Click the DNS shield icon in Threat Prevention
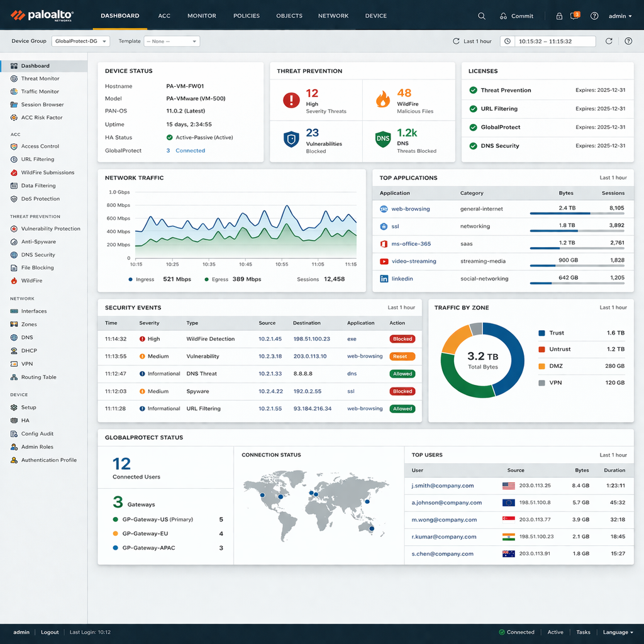 click(x=382, y=139)
